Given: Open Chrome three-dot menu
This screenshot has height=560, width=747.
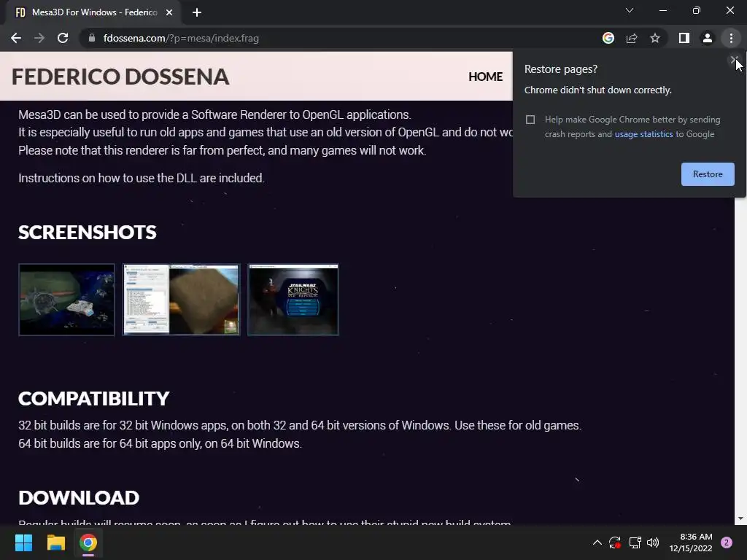Looking at the screenshot, I should coord(731,38).
